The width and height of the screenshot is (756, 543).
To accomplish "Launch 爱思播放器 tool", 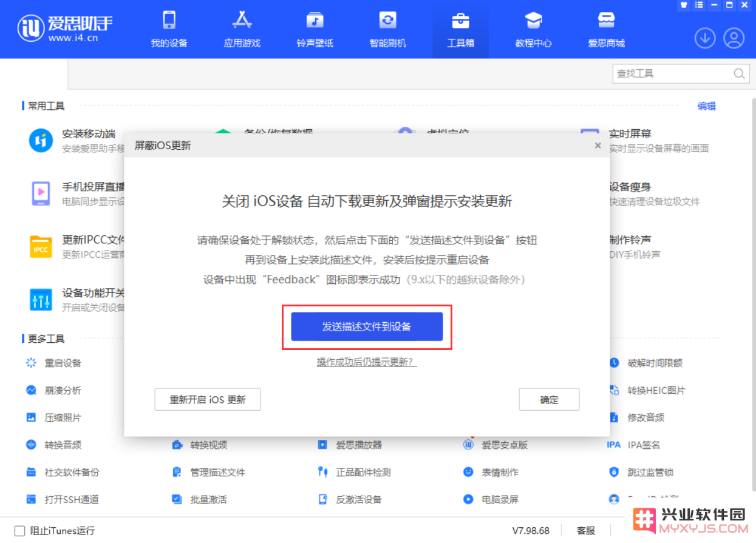I will (350, 445).
